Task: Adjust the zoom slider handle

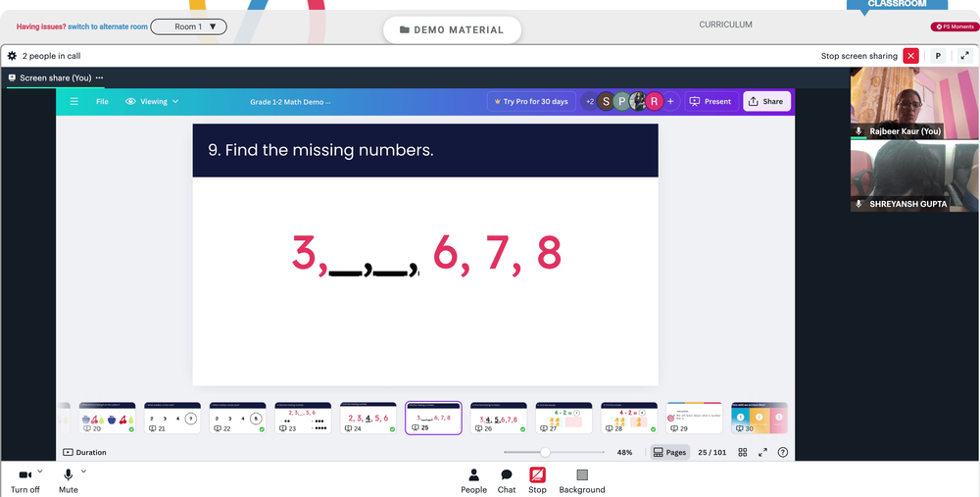Action: click(545, 452)
